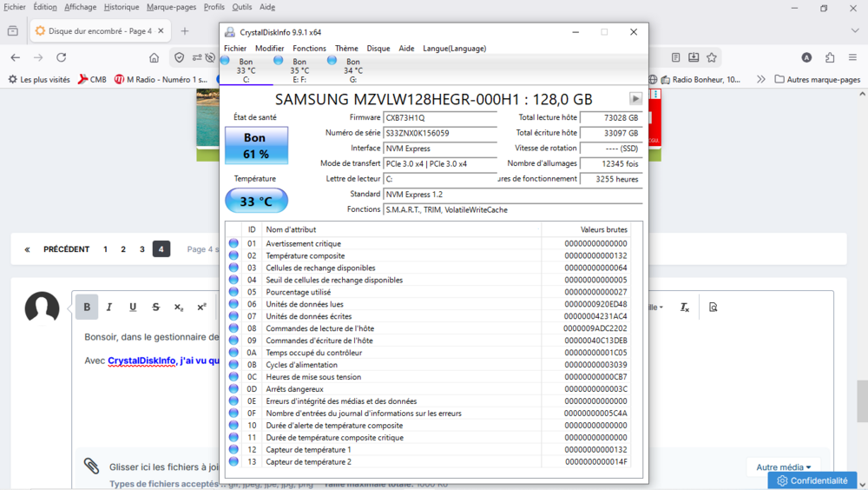This screenshot has height=490, width=868.
Task: Go to forum page 2
Action: pos(123,249)
